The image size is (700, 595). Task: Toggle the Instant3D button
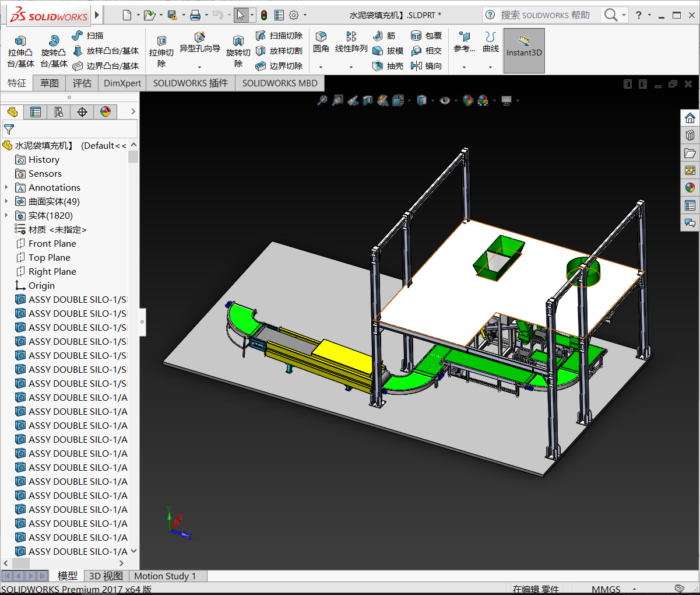[x=524, y=51]
